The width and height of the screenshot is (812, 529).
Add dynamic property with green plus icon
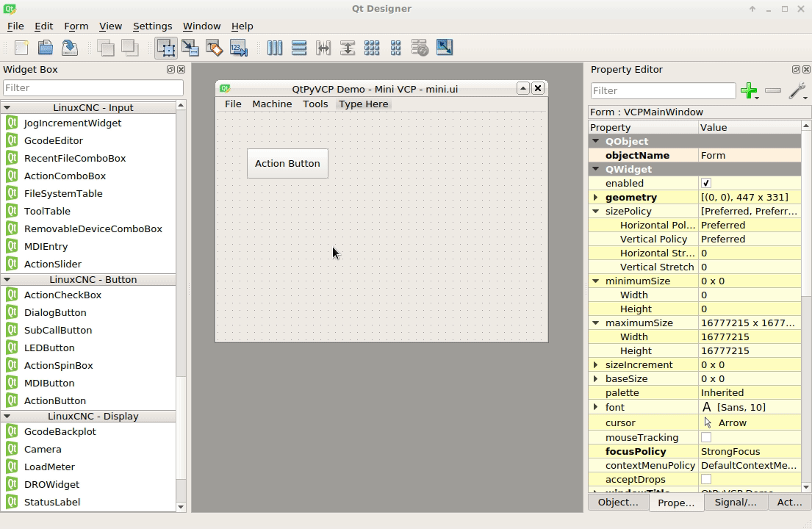pos(749,90)
